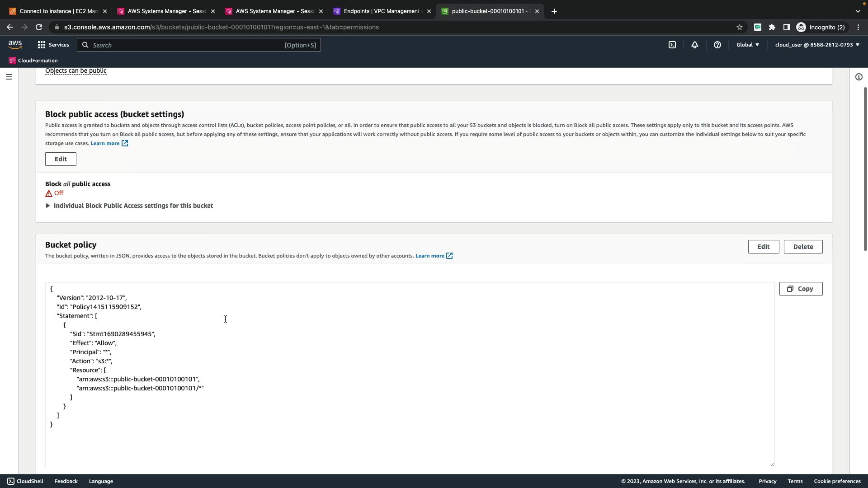The image size is (868, 488).
Task: Open the AWS CloudShell icon in header
Action: point(672,45)
